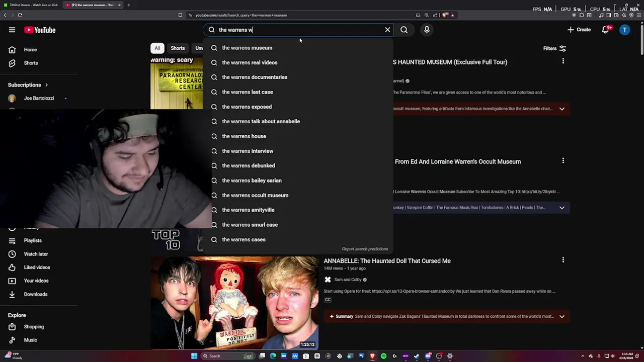Expand description of Occult Museum video
Viewport: 644px width, 362px height.
[x=562, y=208]
